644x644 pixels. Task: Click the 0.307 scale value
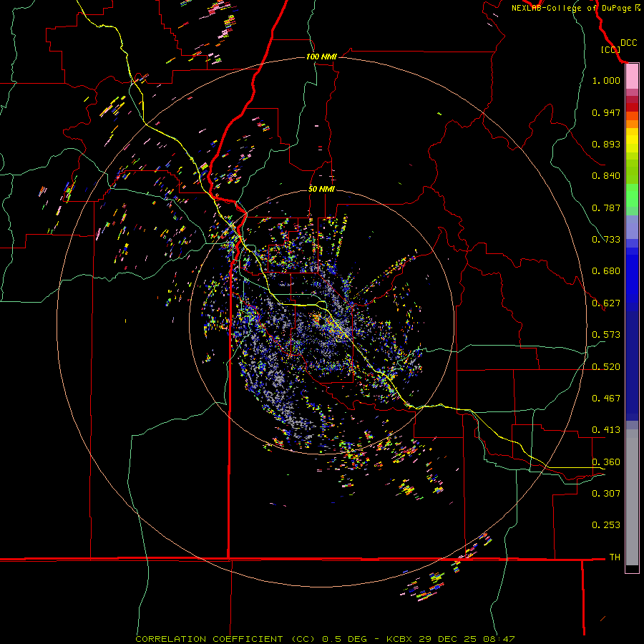pyautogui.click(x=606, y=493)
